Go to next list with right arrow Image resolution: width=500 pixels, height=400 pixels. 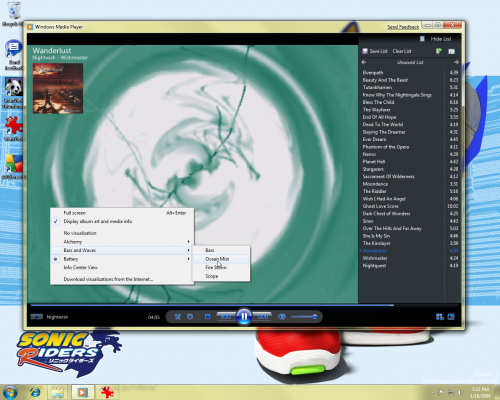pos(456,62)
